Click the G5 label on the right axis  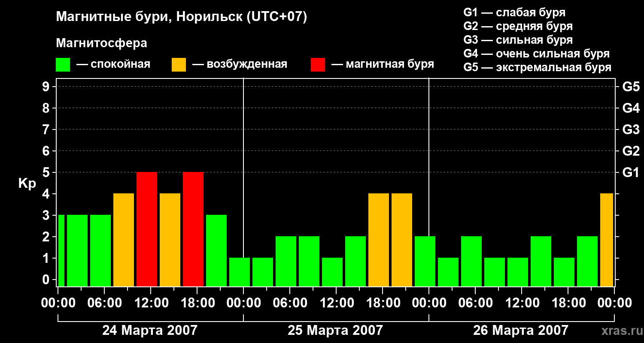[631, 87]
